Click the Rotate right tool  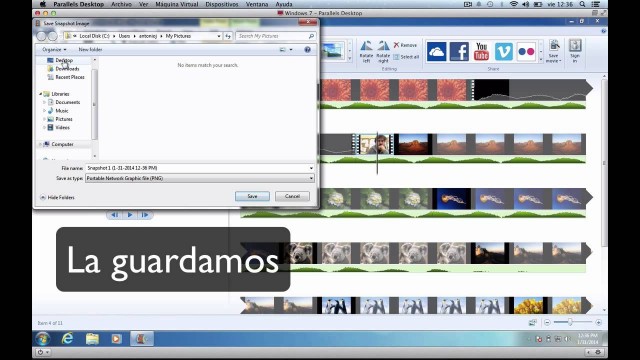(383, 51)
